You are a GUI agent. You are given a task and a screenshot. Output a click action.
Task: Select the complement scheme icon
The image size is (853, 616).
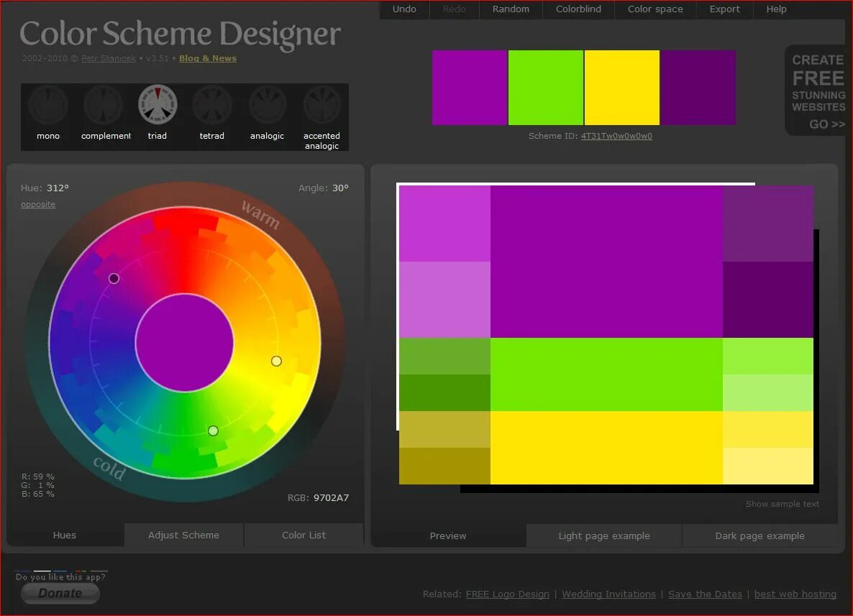coord(103,105)
